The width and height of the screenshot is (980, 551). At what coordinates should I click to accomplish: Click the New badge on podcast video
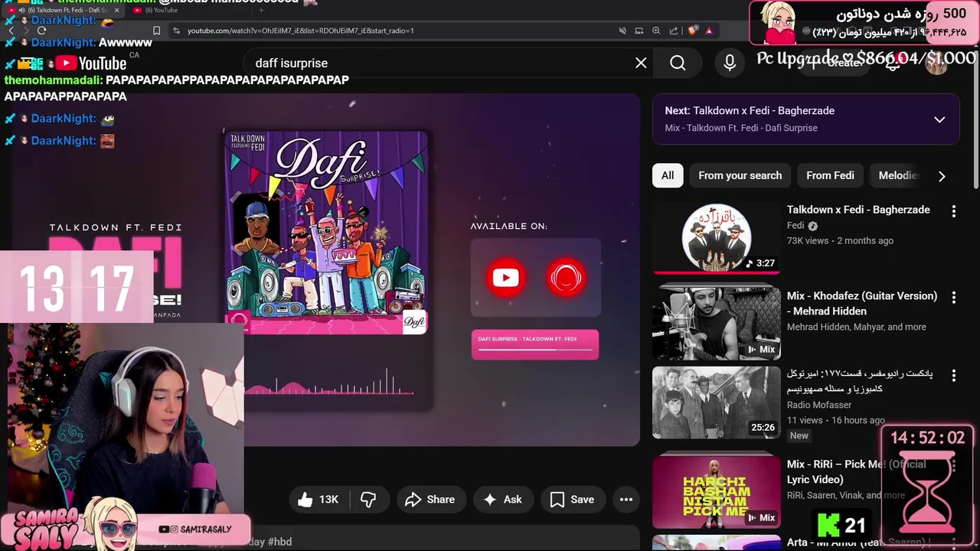coord(799,435)
